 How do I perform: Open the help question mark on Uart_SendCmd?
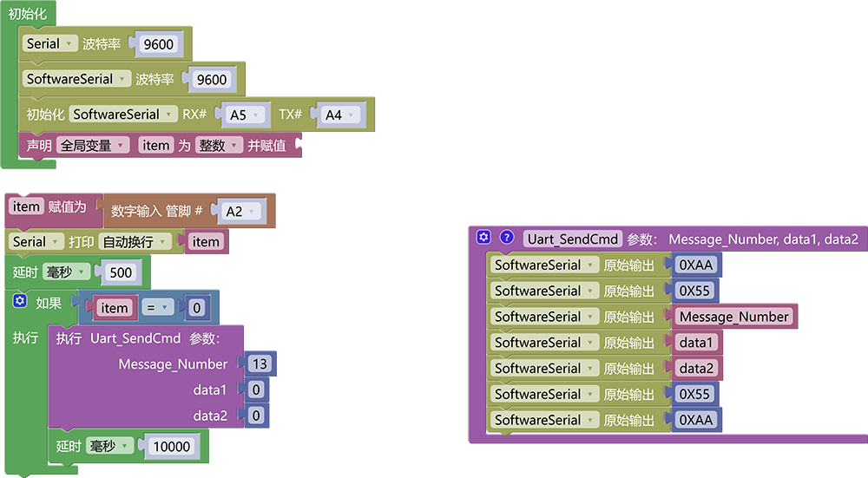point(507,238)
